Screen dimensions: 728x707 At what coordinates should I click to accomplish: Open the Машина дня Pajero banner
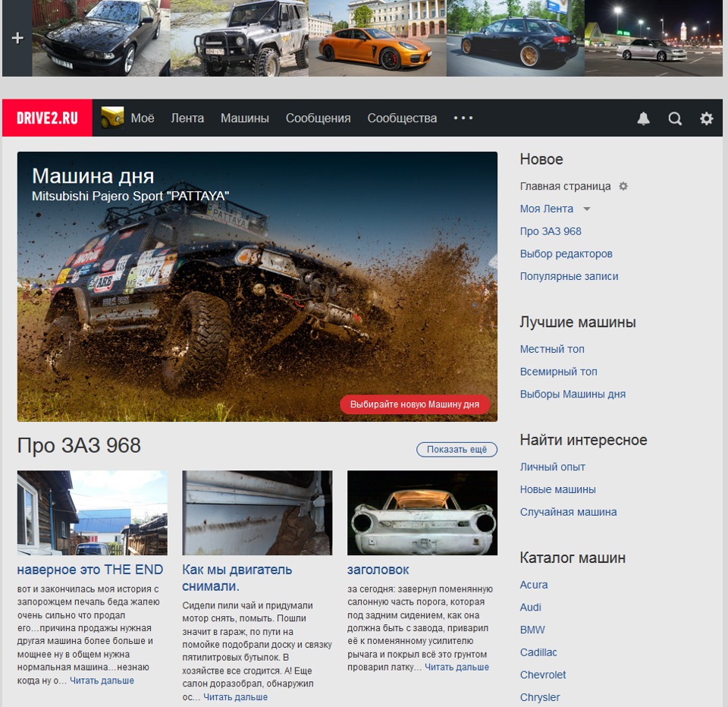click(257, 287)
